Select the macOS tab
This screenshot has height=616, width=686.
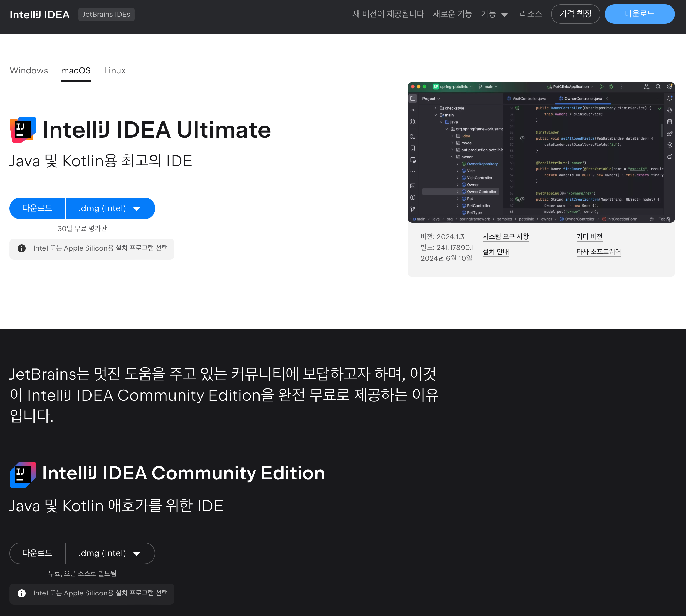[76, 70]
